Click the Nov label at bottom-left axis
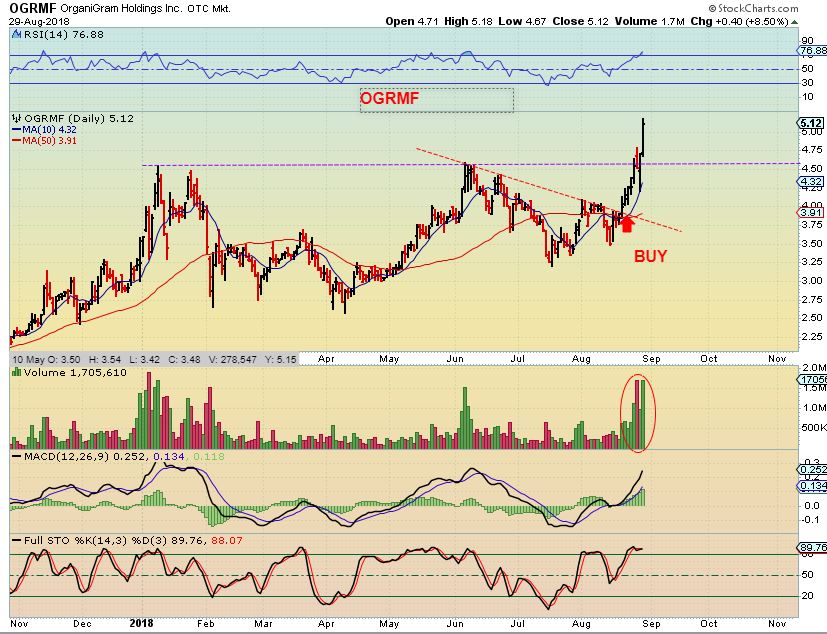Image resolution: width=827 pixels, height=634 pixels. 19,623
